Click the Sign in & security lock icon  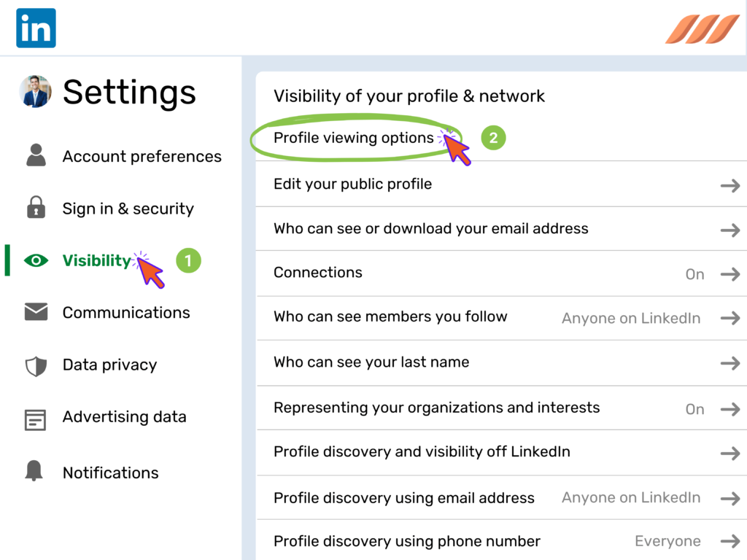[x=35, y=208]
